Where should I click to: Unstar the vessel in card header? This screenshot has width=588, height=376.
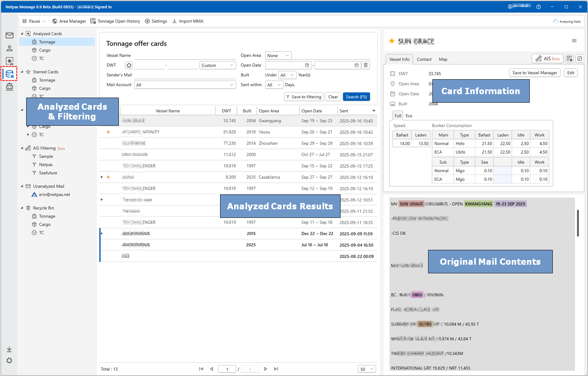pos(392,41)
